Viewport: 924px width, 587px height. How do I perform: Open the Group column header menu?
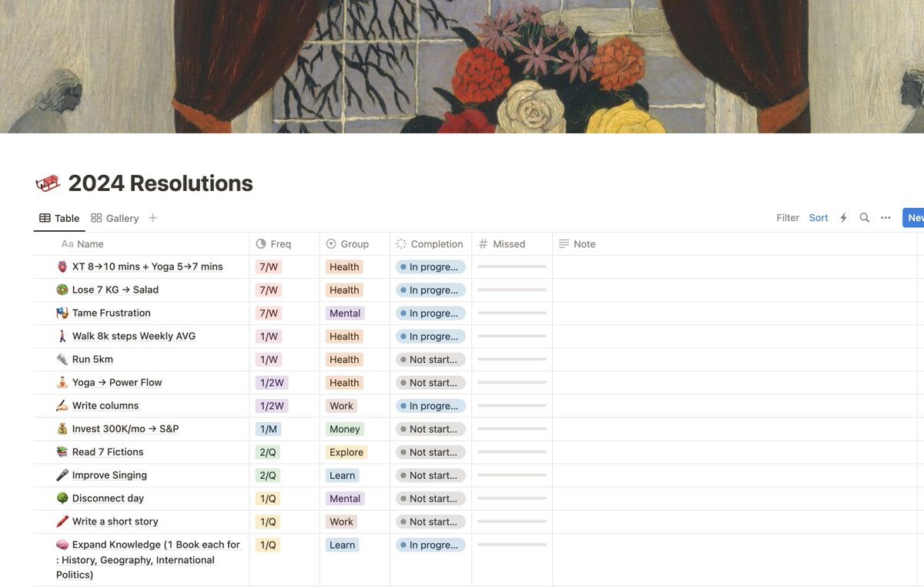click(354, 244)
